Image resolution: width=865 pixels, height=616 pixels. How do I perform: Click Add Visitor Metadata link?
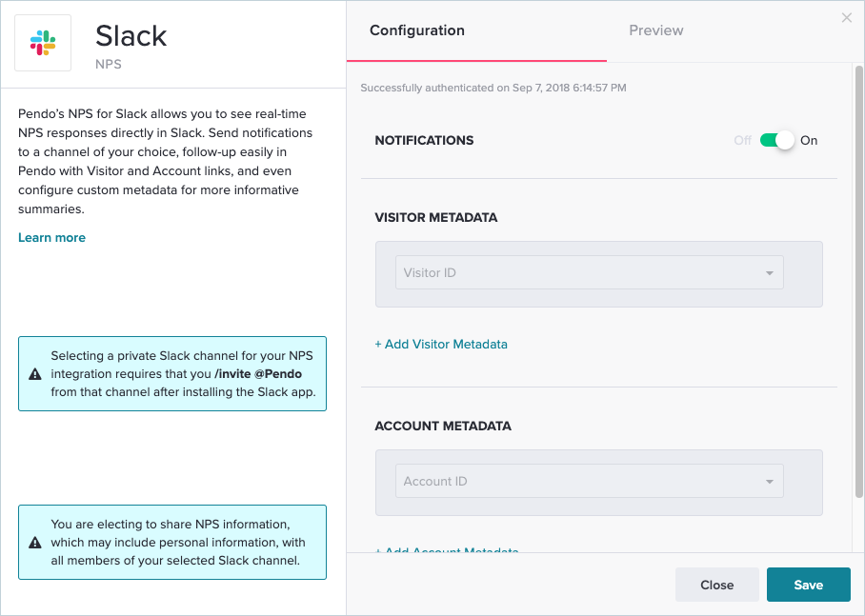coord(441,344)
